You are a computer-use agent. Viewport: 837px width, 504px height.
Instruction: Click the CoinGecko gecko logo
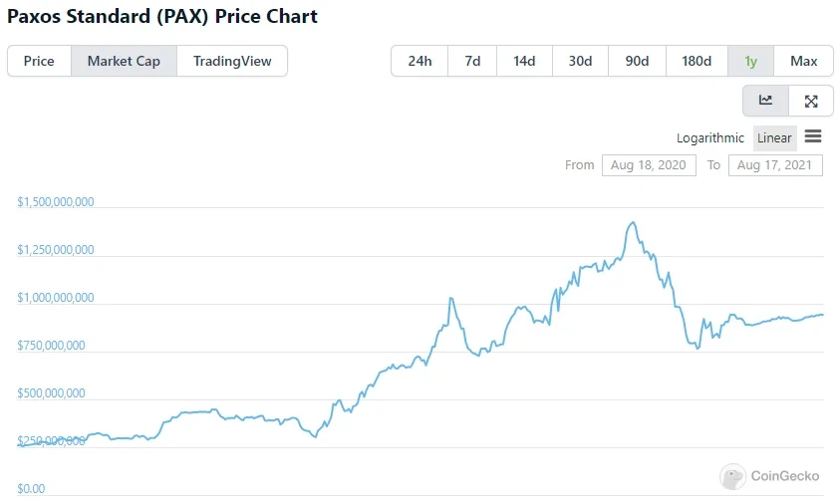pyautogui.click(x=733, y=477)
